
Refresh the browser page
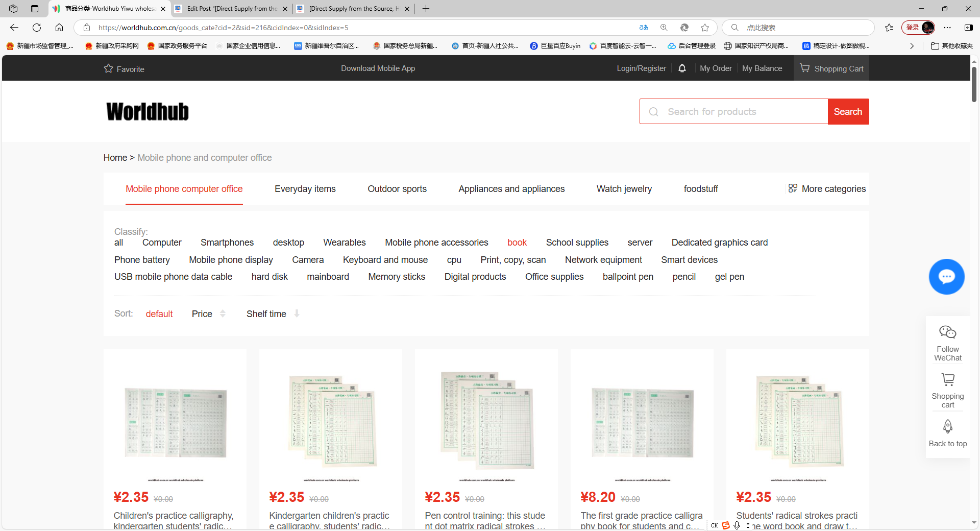[x=37, y=28]
